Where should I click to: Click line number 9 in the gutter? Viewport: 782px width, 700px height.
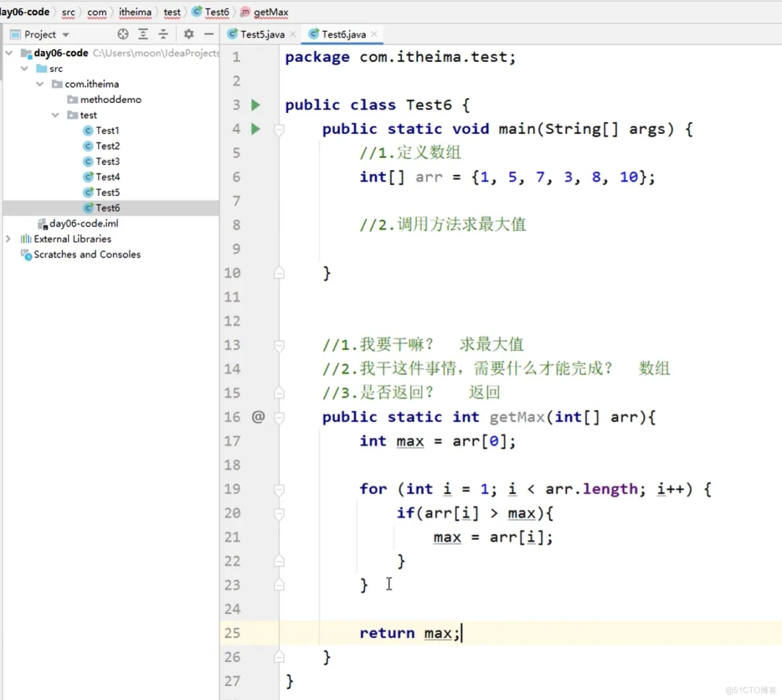(236, 249)
